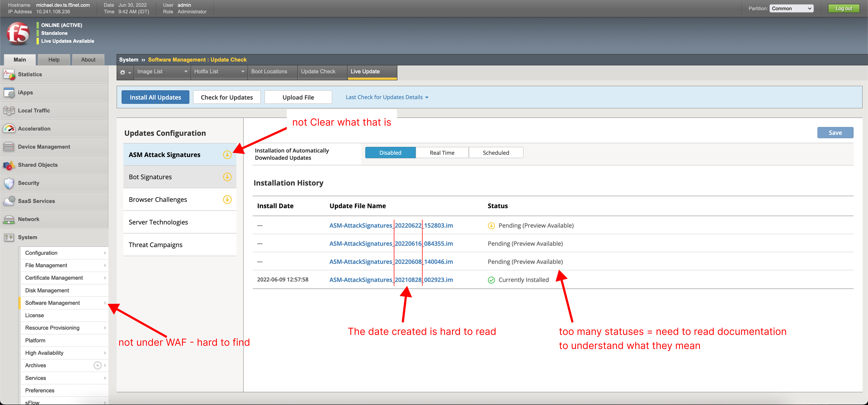Open the Network sidebar icon

click(x=9, y=219)
